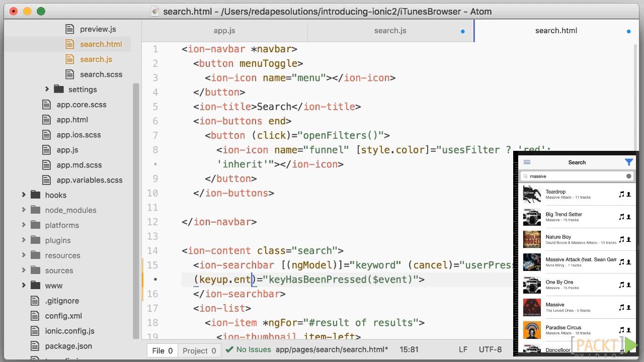Click the file icon next to app.js
Image resolution: width=644 pixels, height=362 pixels.
(x=46, y=150)
